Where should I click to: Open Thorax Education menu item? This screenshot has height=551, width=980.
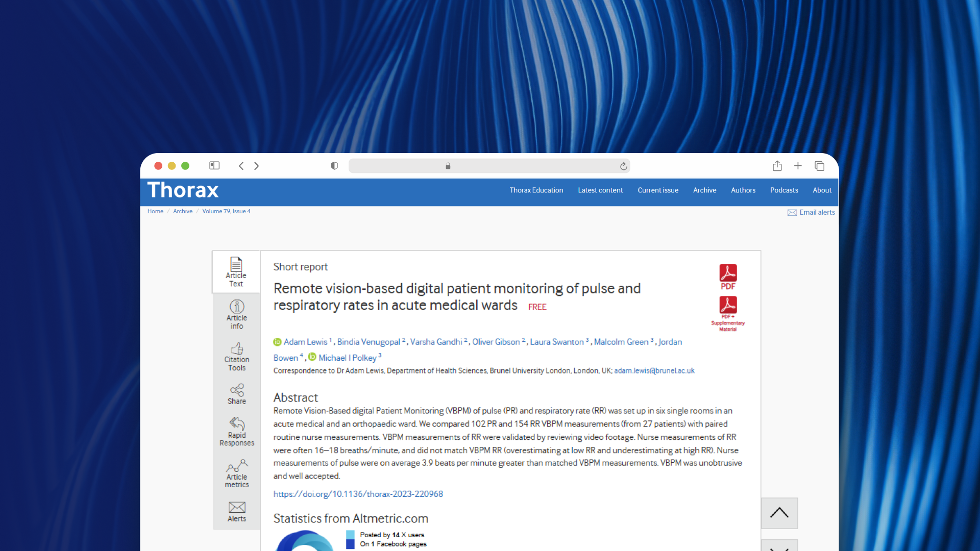click(536, 190)
